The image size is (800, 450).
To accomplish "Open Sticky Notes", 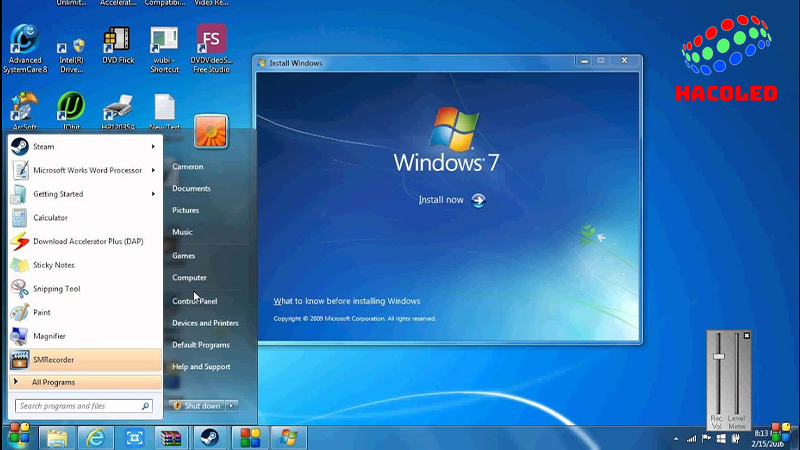I will point(85,265).
